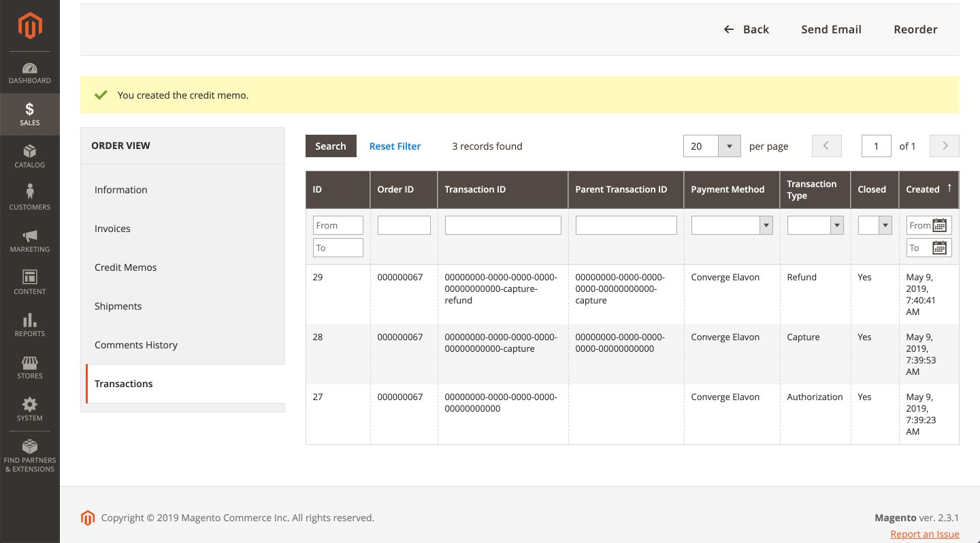The image size is (980, 543).
Task: Open the Dashboard section
Action: [30, 73]
